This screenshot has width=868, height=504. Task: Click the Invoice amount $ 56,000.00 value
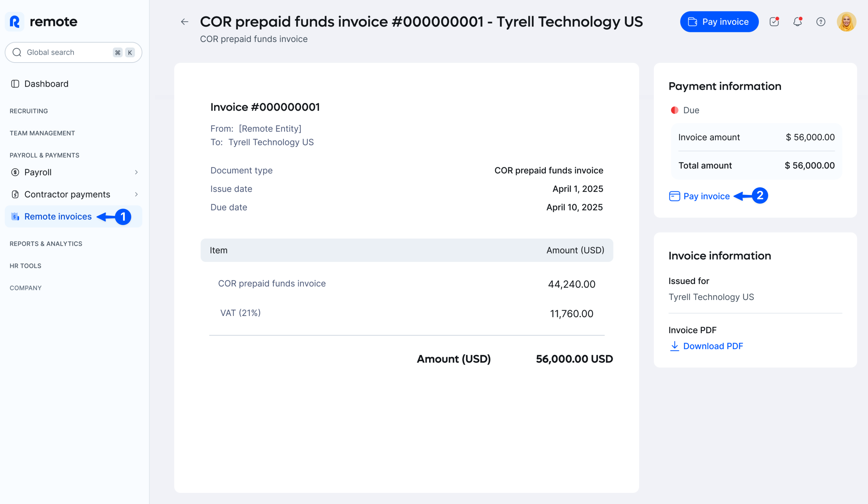point(810,137)
